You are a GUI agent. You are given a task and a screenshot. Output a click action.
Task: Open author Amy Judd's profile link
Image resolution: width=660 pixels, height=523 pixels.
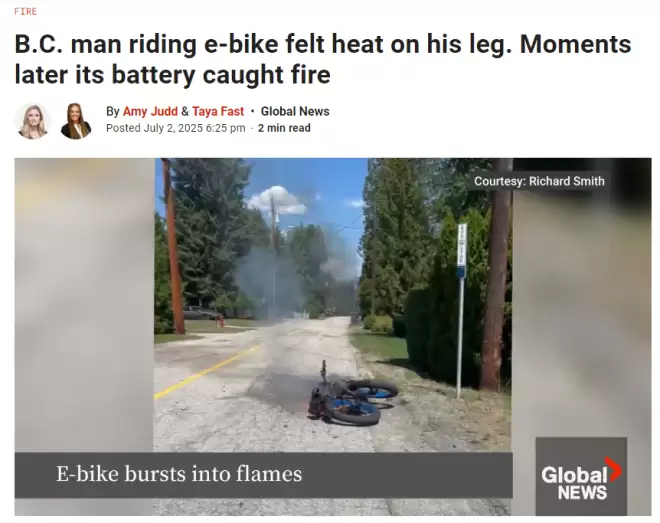pyautogui.click(x=150, y=112)
